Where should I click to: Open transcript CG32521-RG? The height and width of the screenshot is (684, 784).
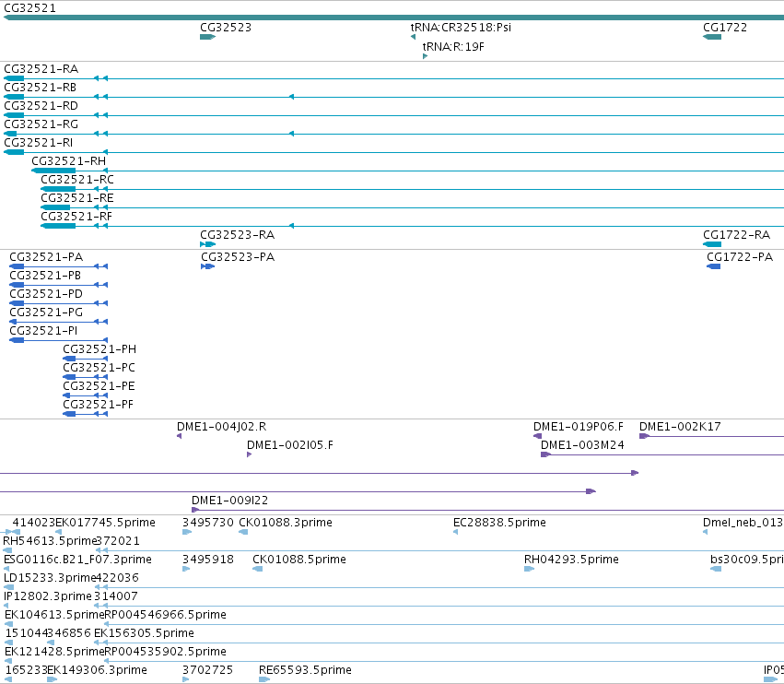tap(41, 124)
